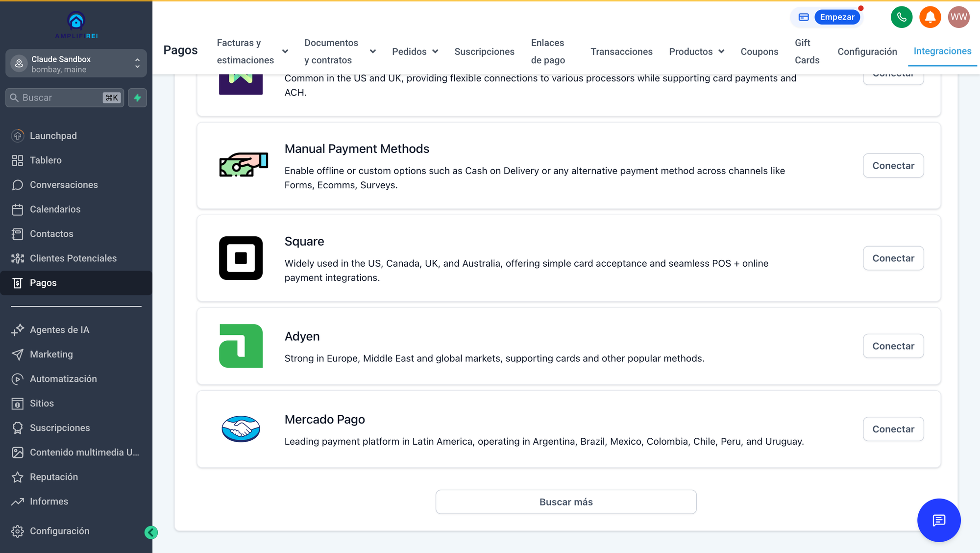Open Marketing in the sidebar
Viewport: 980px width, 553px height.
51,354
